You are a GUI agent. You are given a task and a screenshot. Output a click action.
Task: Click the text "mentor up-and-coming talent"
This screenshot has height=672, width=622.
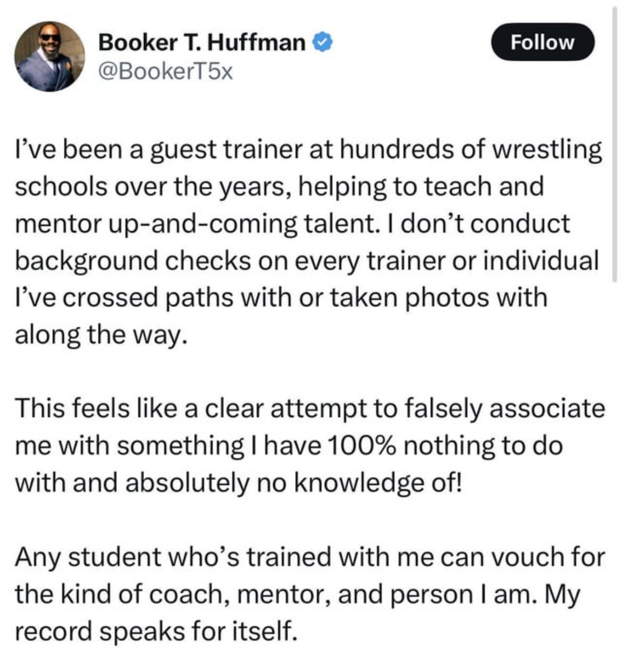pyautogui.click(x=194, y=224)
